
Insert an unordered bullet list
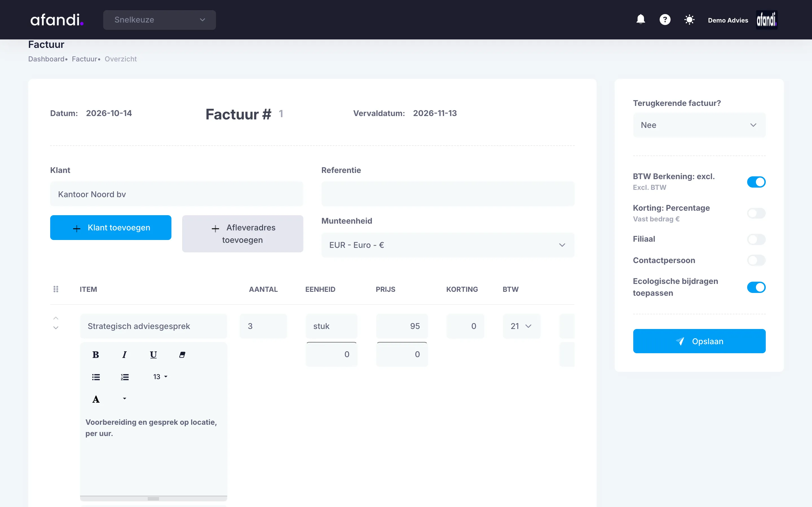click(96, 377)
